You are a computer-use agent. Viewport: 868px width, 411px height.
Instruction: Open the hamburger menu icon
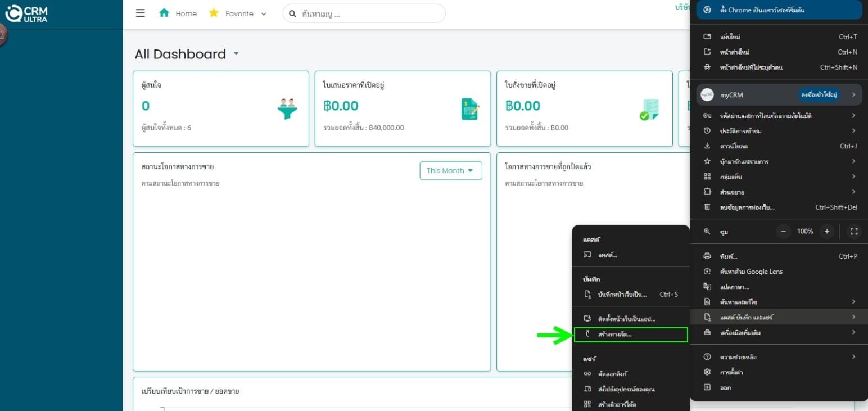[141, 13]
